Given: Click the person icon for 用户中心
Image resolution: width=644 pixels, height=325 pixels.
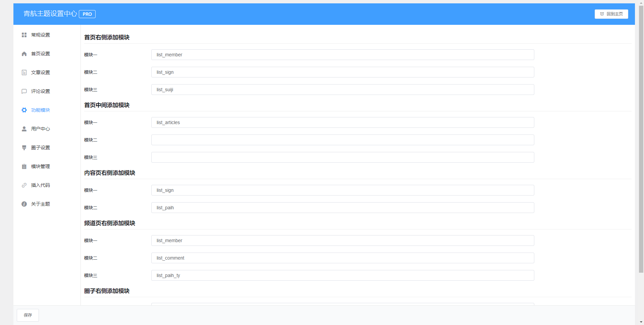Looking at the screenshot, I should click(24, 129).
